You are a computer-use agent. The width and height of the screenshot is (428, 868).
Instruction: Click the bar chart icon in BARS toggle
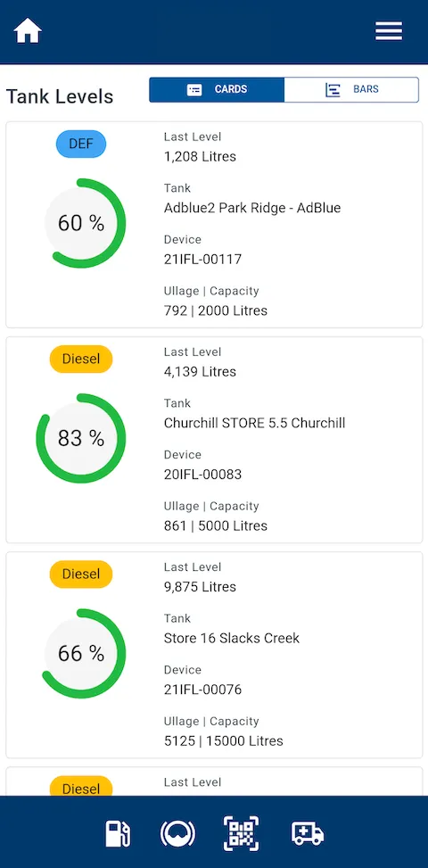(x=333, y=90)
